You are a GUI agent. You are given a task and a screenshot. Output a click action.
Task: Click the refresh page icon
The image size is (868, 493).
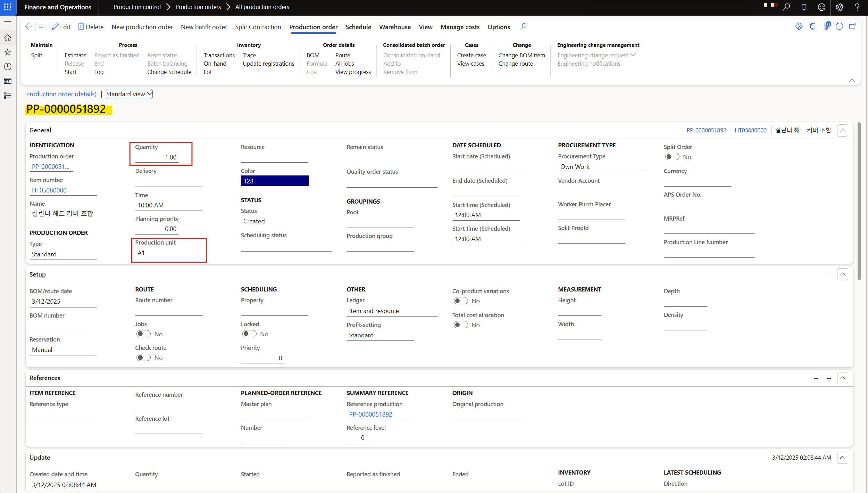click(x=839, y=26)
